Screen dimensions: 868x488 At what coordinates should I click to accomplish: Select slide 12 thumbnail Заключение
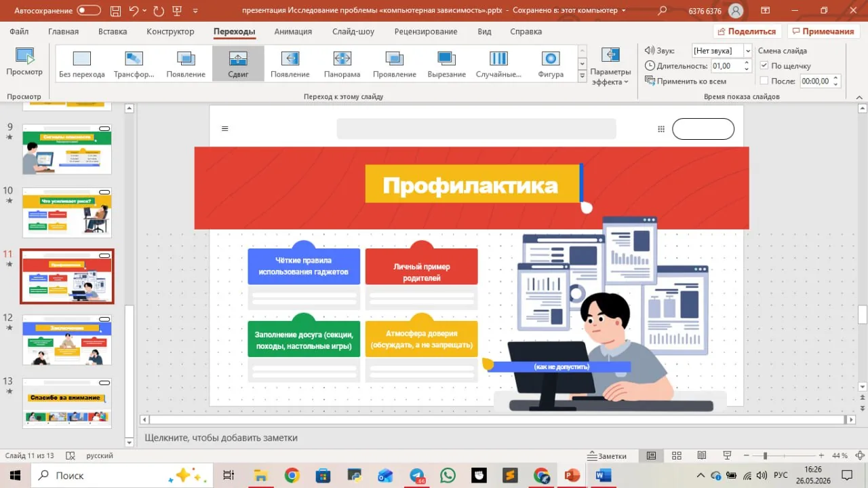click(x=66, y=340)
